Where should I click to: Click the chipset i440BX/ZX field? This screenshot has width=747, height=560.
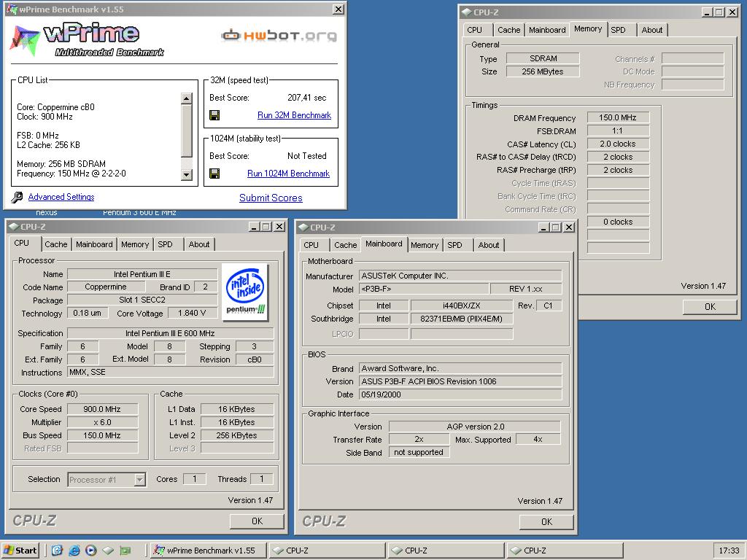(x=462, y=306)
